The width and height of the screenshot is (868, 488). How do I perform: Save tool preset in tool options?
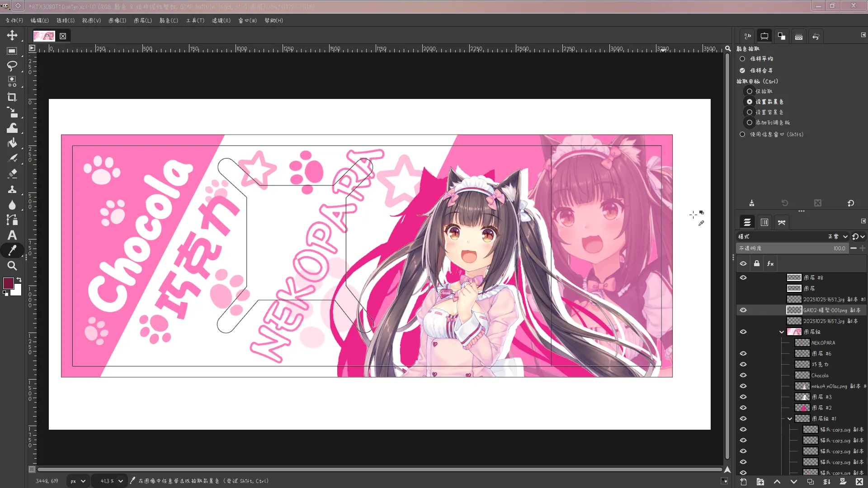click(751, 203)
